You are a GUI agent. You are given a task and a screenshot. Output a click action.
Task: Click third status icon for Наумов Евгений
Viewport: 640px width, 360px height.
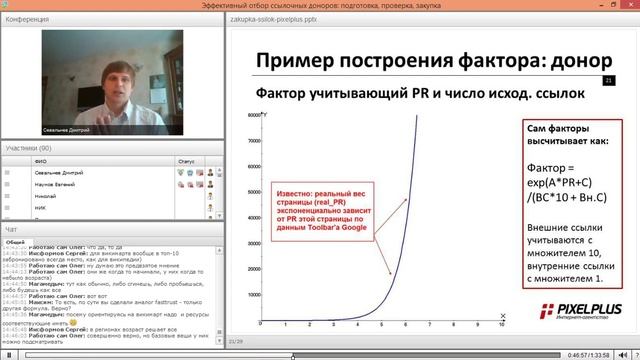(x=200, y=184)
